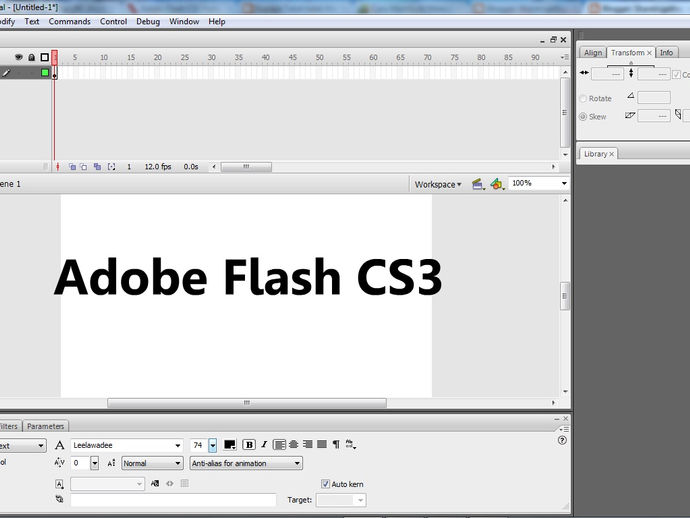Click the URL link input field
The height and width of the screenshot is (518, 690).
[173, 500]
